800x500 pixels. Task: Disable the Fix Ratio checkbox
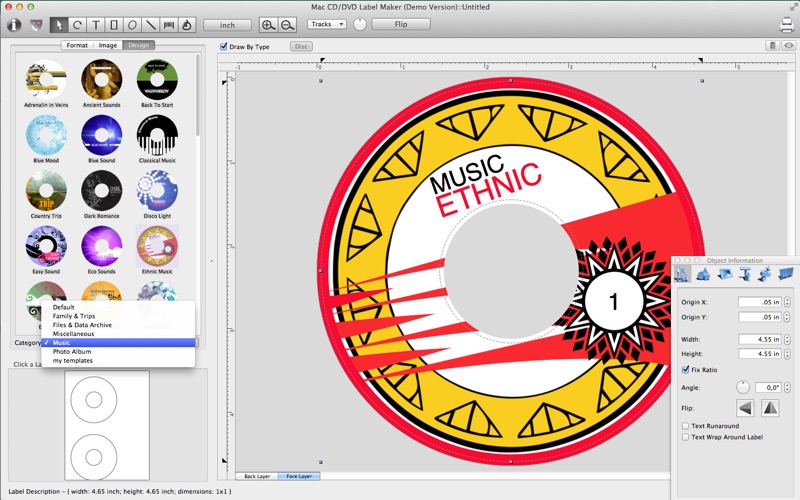[685, 370]
